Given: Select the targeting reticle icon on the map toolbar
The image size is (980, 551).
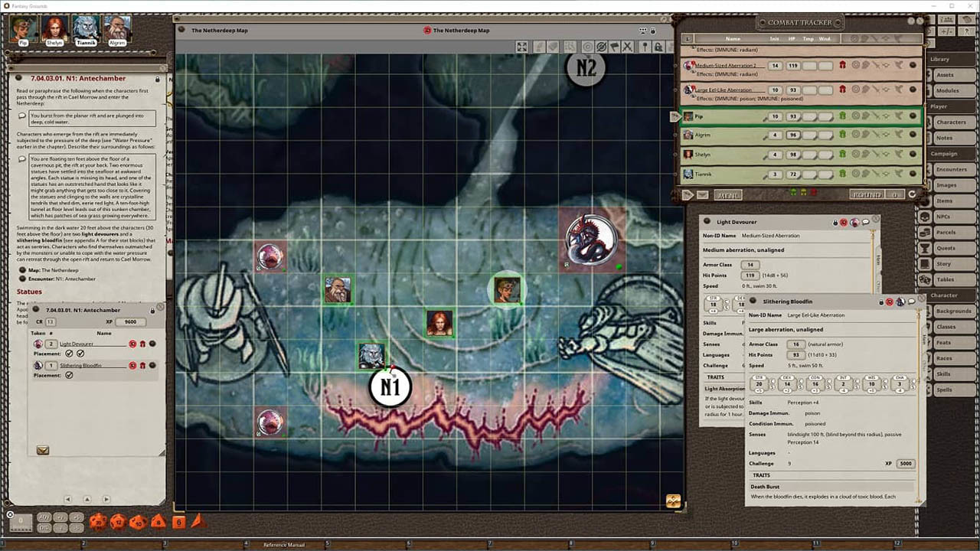Looking at the screenshot, I should (x=586, y=47).
